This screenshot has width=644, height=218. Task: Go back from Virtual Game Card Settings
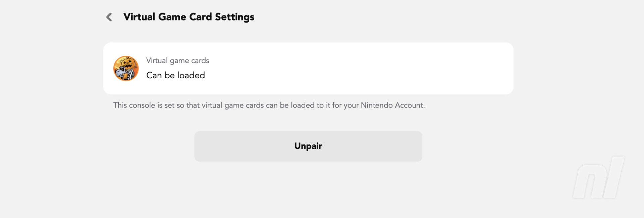click(109, 17)
